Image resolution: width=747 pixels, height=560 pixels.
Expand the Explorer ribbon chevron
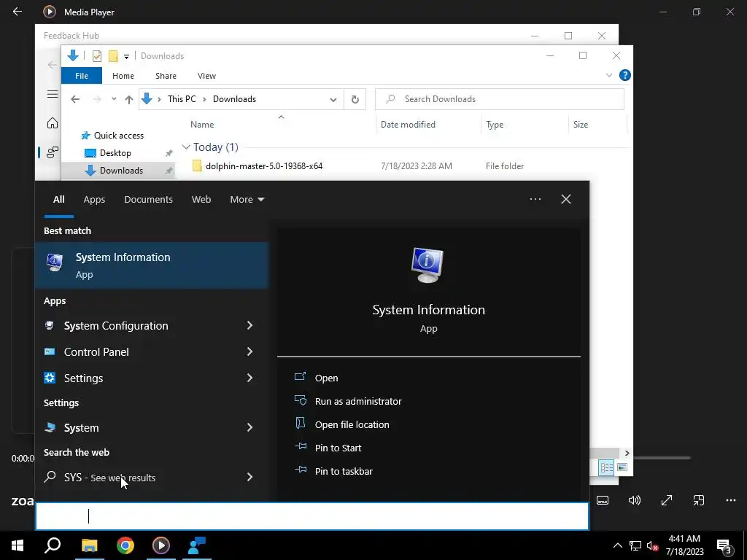tap(609, 75)
